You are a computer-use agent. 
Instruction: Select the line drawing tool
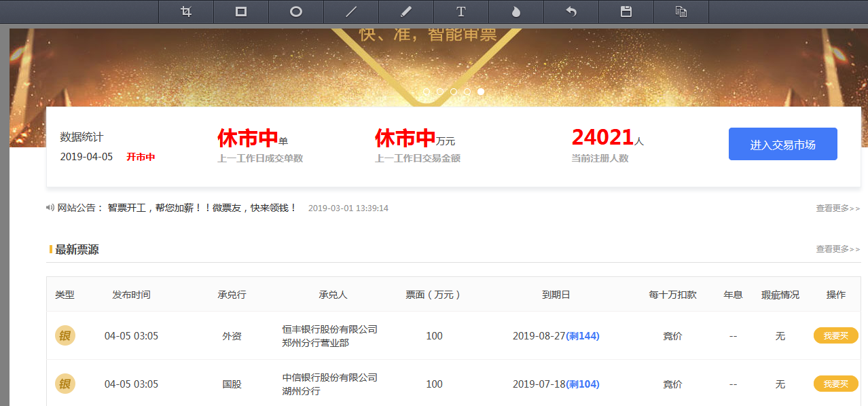(x=351, y=12)
